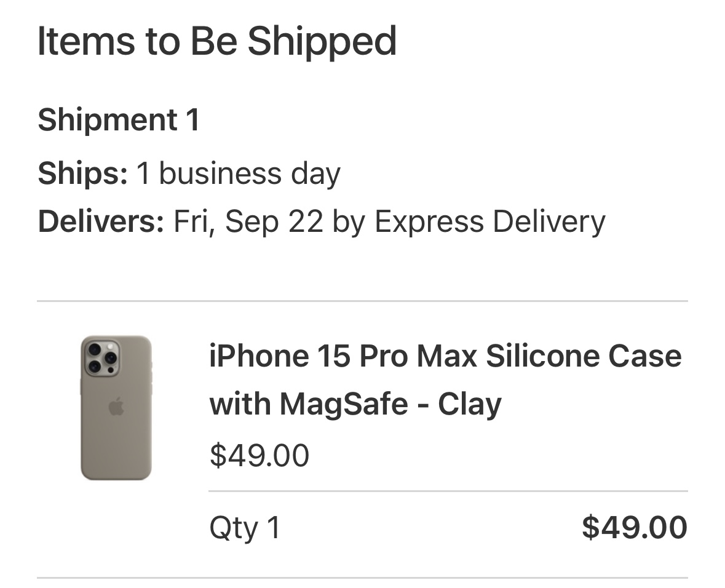Click the divider line above the product row
Screen dimensions: 725x588
[362, 301]
